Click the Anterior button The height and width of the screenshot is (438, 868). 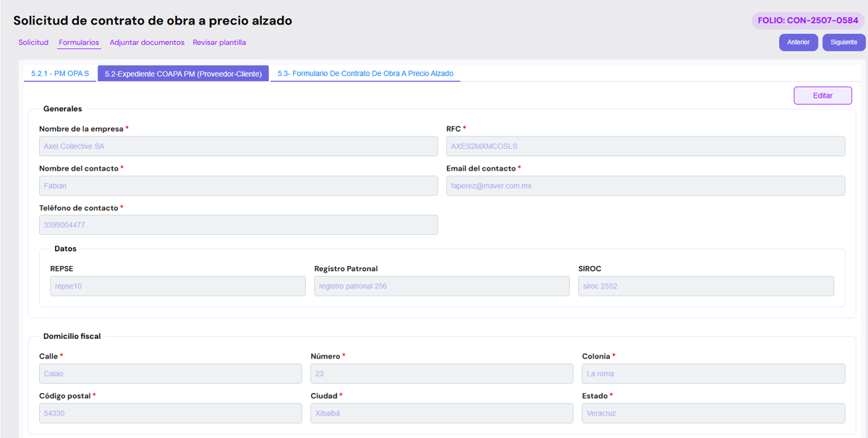pos(798,43)
